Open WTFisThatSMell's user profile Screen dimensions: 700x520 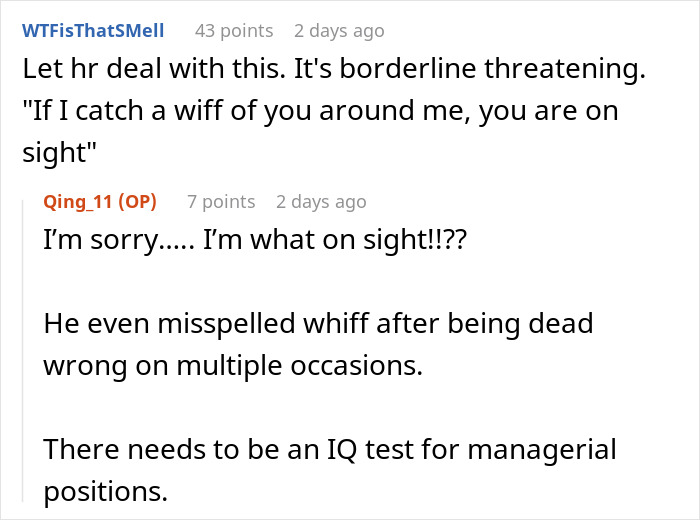click(x=93, y=31)
